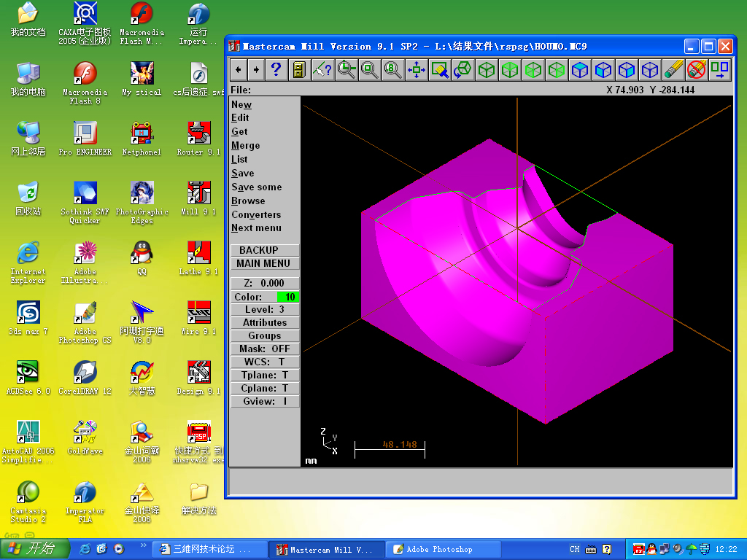The width and height of the screenshot is (747, 560).
Task: Click the blue Cplane cube with side face filled
Action: [627, 70]
